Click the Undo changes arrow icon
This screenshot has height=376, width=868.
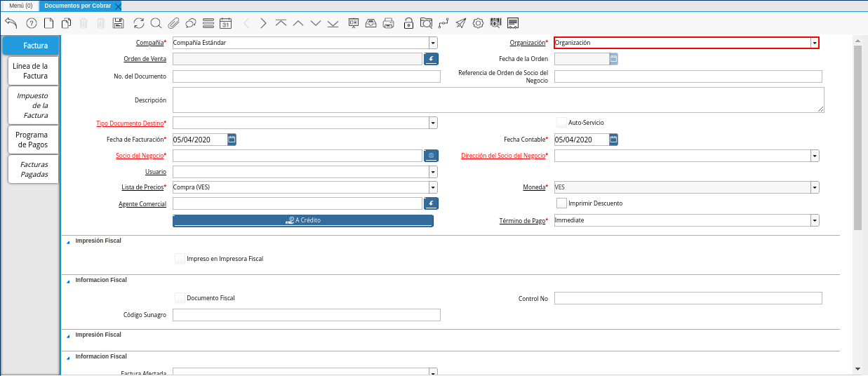point(11,23)
